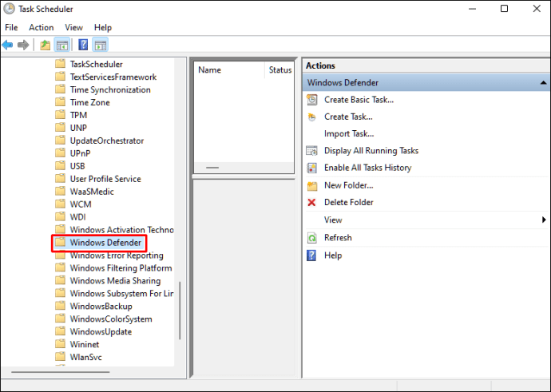Click the red Delete Folder icon

tap(312, 203)
